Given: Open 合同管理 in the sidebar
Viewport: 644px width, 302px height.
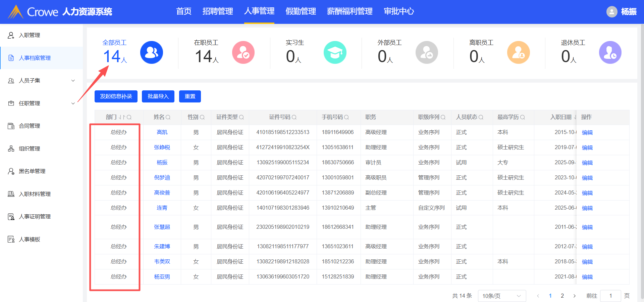Looking at the screenshot, I should pos(30,126).
